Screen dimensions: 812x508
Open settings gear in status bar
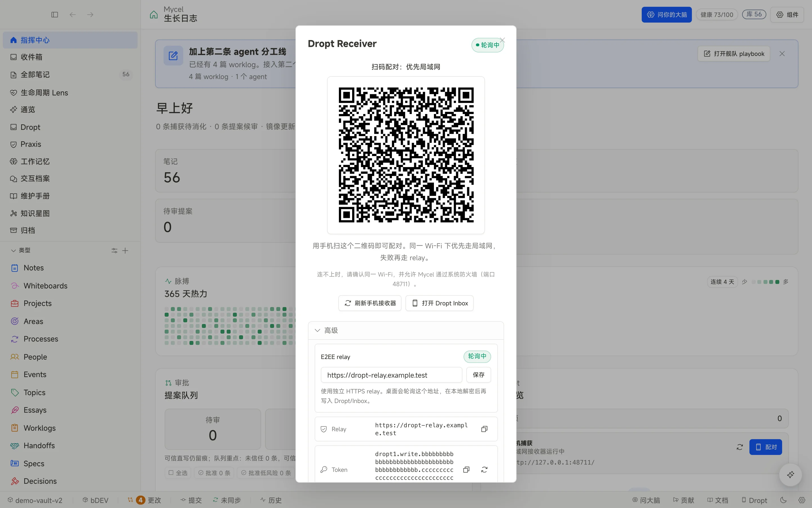802,500
